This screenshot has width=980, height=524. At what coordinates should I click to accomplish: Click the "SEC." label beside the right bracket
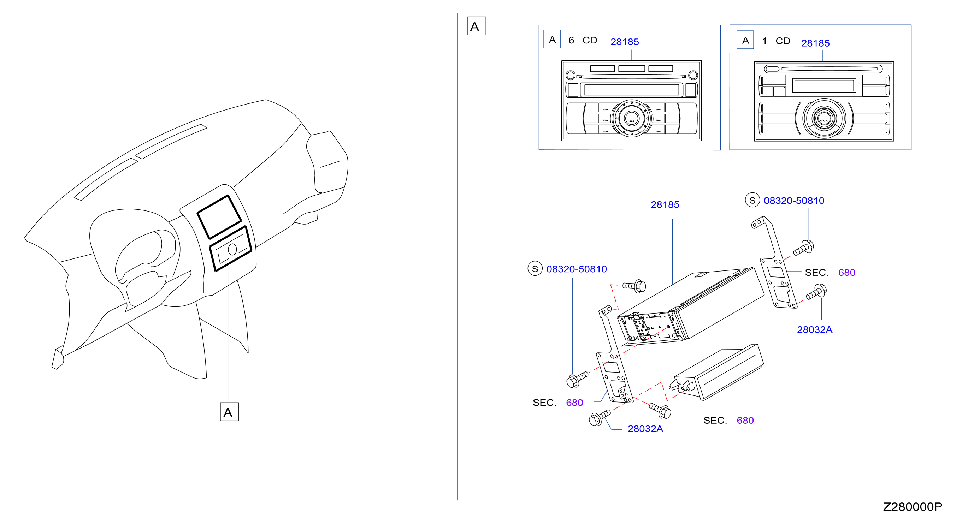tap(816, 273)
